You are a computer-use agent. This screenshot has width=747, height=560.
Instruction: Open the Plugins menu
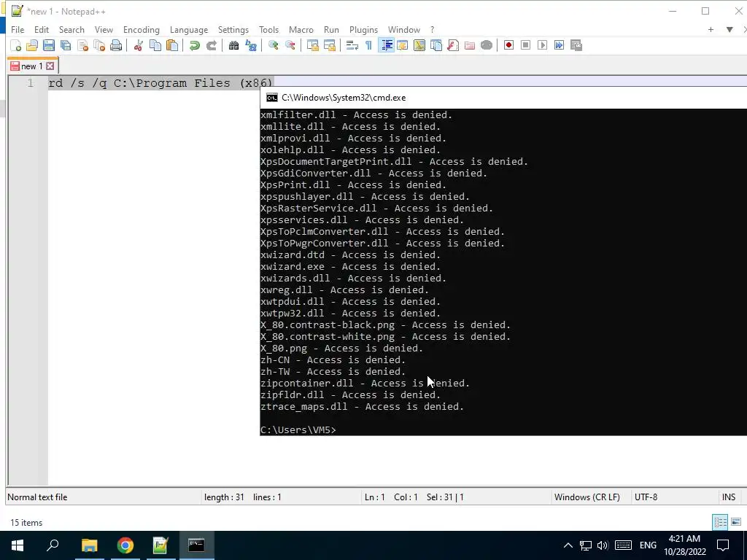click(363, 29)
